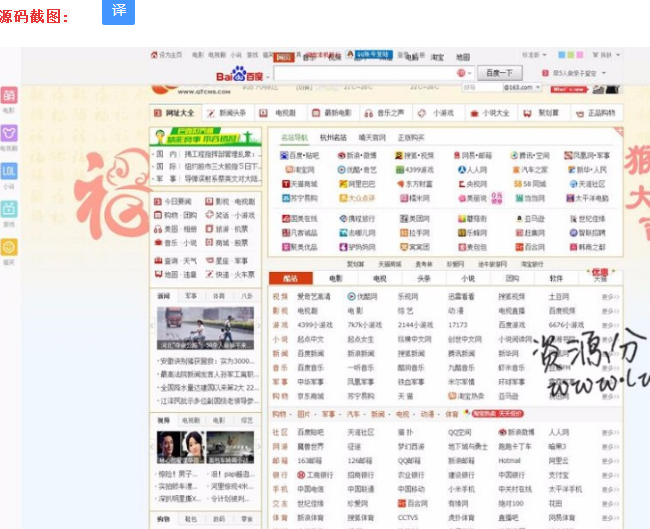This screenshot has width=650, height=529.
Task: Select the 电影 tab beside 酷站
Action: tap(335, 279)
